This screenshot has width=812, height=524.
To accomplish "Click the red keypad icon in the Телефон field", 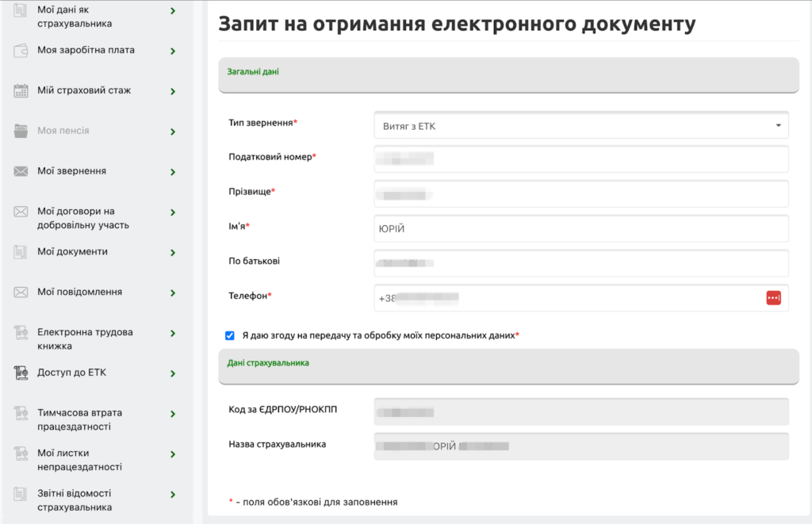I will (x=775, y=298).
